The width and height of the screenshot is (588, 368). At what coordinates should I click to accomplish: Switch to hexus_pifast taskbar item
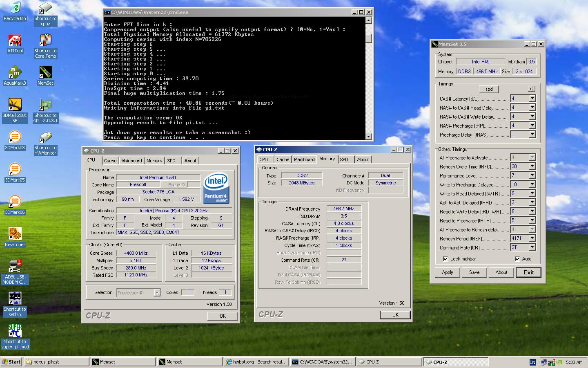[57, 362]
